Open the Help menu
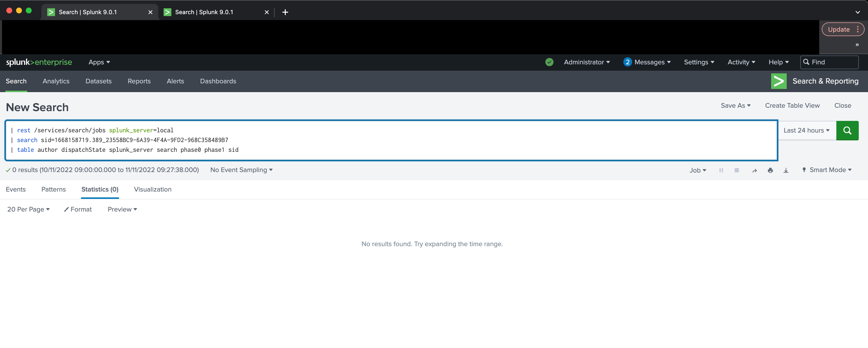This screenshot has width=868, height=348. [779, 62]
